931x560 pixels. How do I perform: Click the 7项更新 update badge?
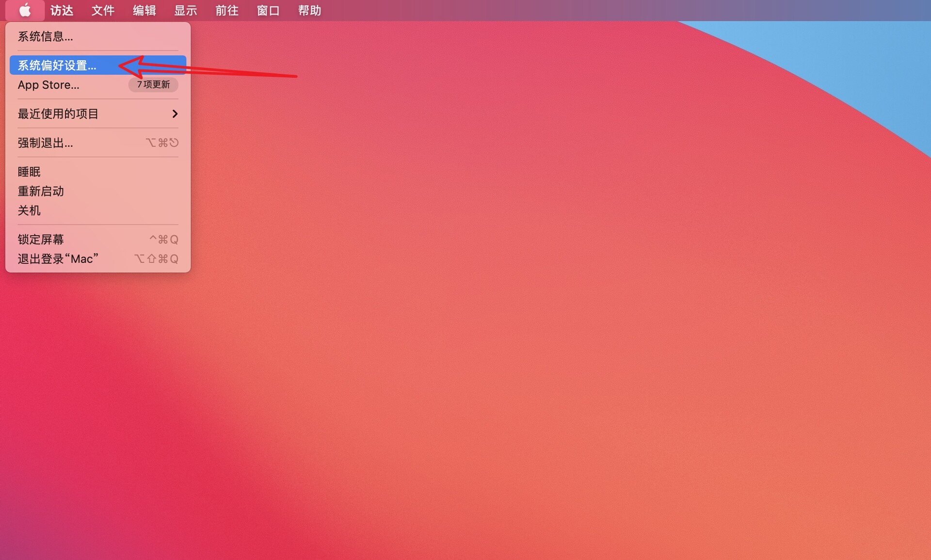point(153,84)
